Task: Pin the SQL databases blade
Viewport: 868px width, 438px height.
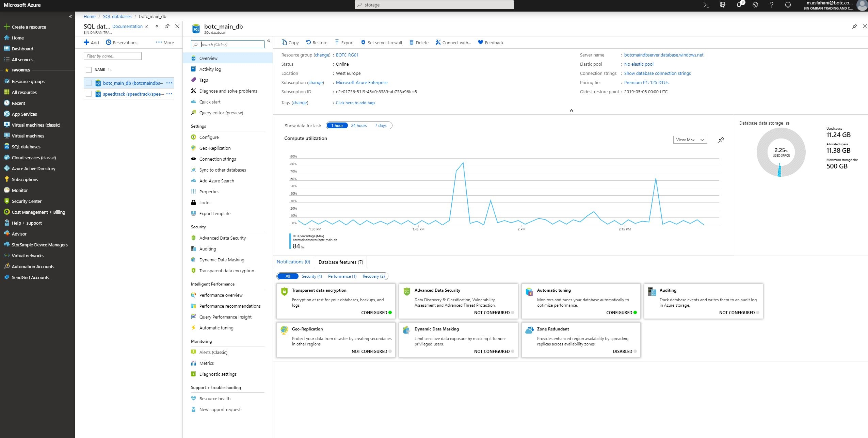Action: click(167, 26)
